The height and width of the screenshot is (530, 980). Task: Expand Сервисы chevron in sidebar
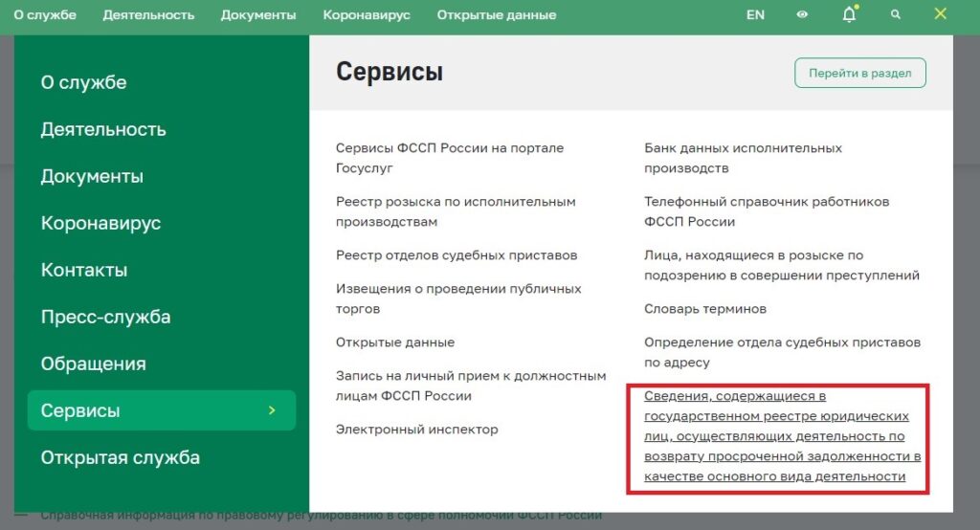click(272, 410)
